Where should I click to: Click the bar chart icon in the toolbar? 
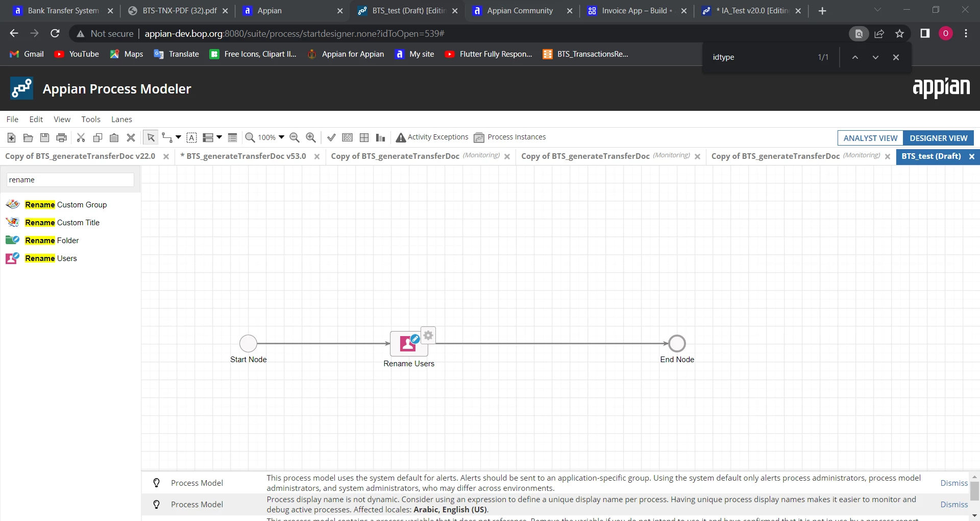[x=381, y=137]
